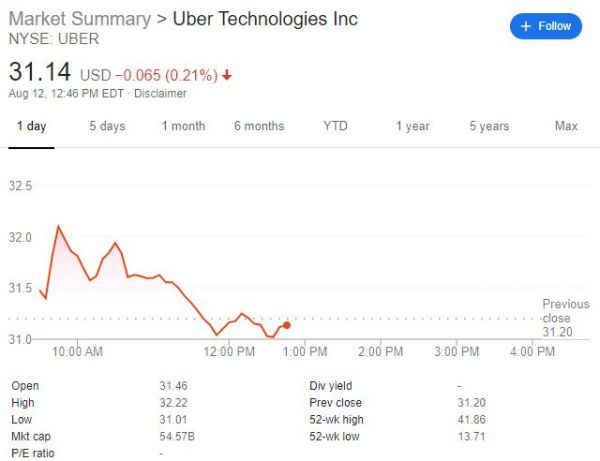Screen dimensions: 600x461
Task: Click the Follow button
Action: (546, 26)
